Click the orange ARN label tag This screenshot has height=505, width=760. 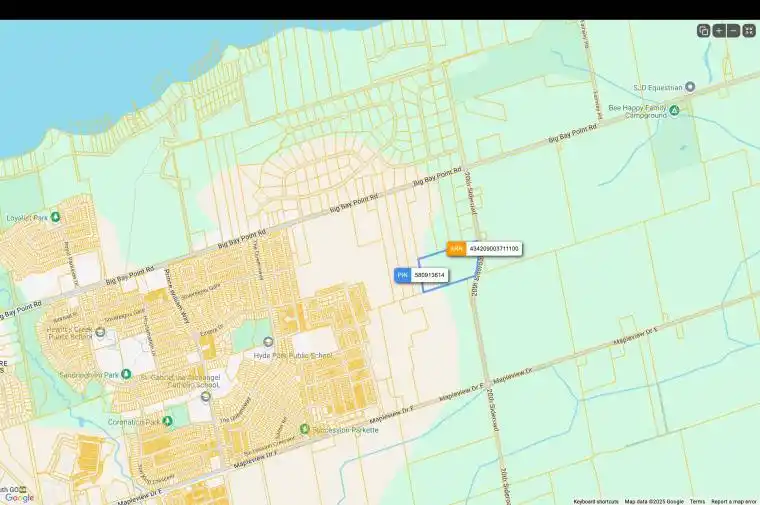click(456, 248)
